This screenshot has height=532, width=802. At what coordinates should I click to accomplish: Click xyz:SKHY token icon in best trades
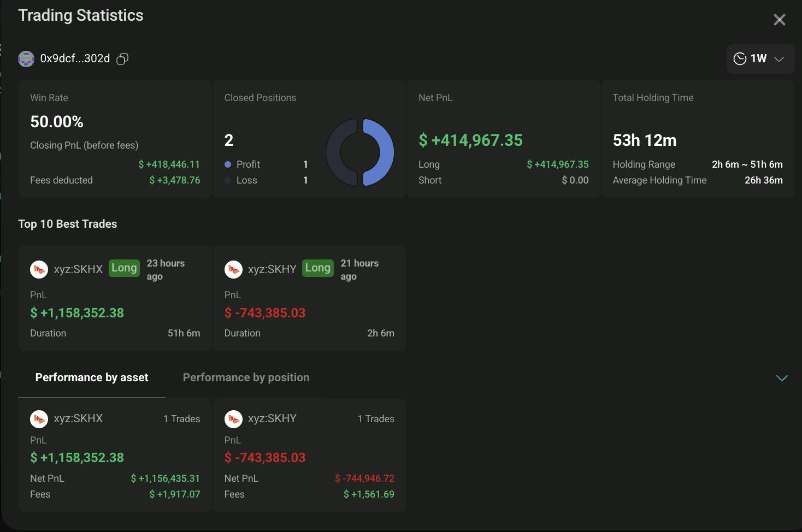233,269
